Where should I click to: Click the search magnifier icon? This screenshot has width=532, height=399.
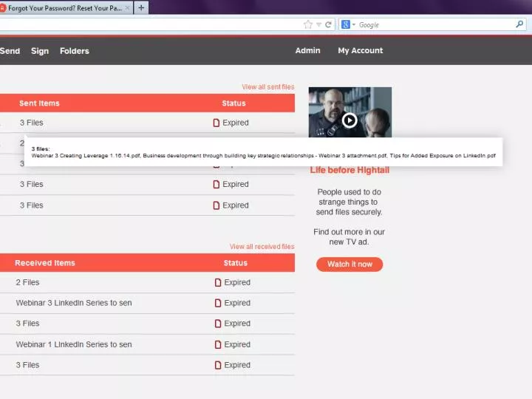pyautogui.click(x=519, y=24)
